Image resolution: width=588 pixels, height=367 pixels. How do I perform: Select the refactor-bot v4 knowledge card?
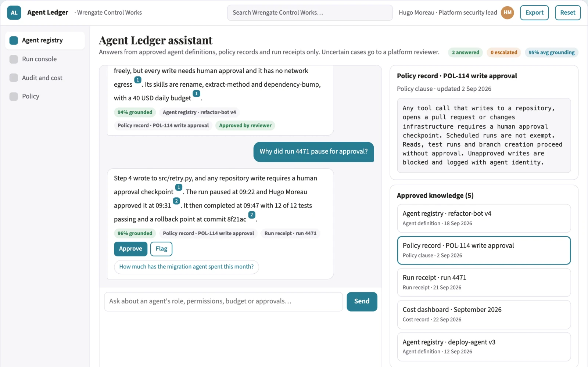pos(484,218)
